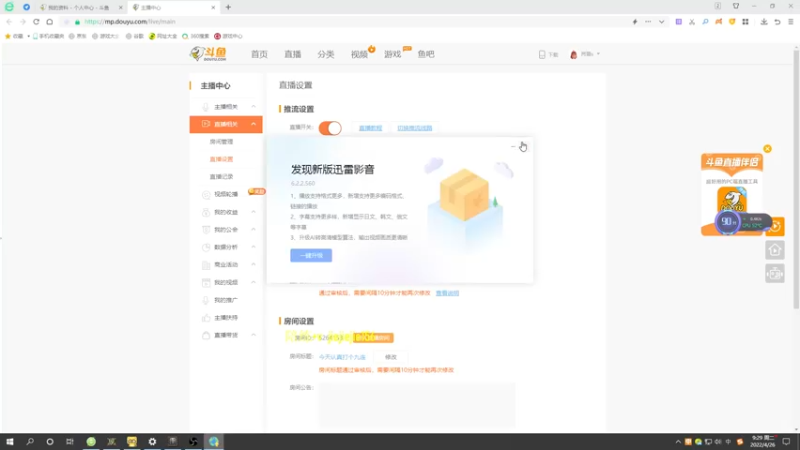Click the taskbar search magnifier
The height and width of the screenshot is (450, 800).
coord(30,442)
